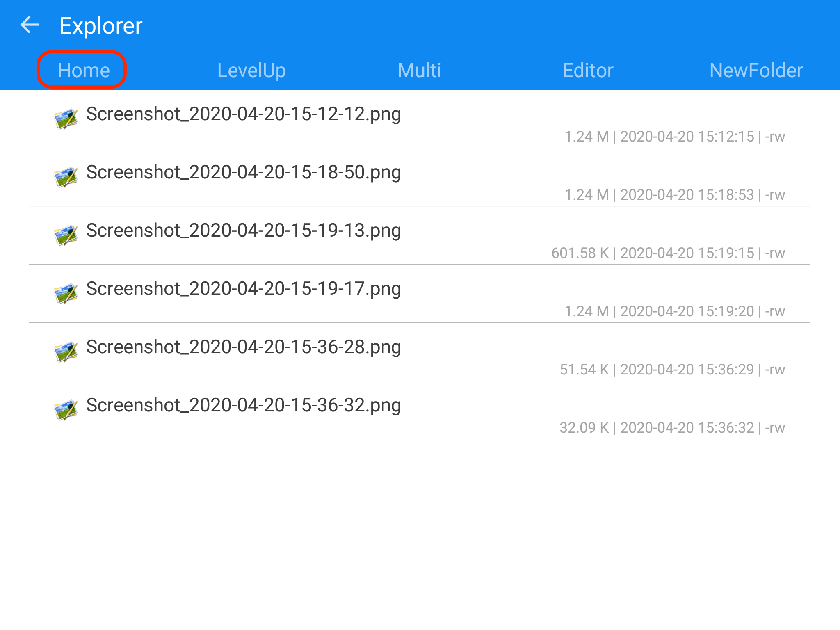The image size is (840, 630).
Task: Select Screenshot_2020-04-20-15-19-13.png file name
Action: pyautogui.click(x=243, y=231)
